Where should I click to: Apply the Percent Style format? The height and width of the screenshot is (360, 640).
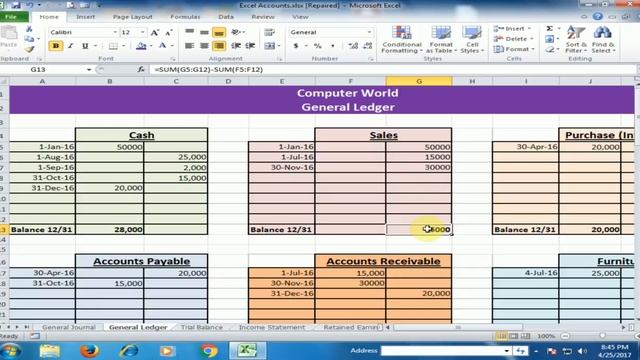tap(318, 46)
